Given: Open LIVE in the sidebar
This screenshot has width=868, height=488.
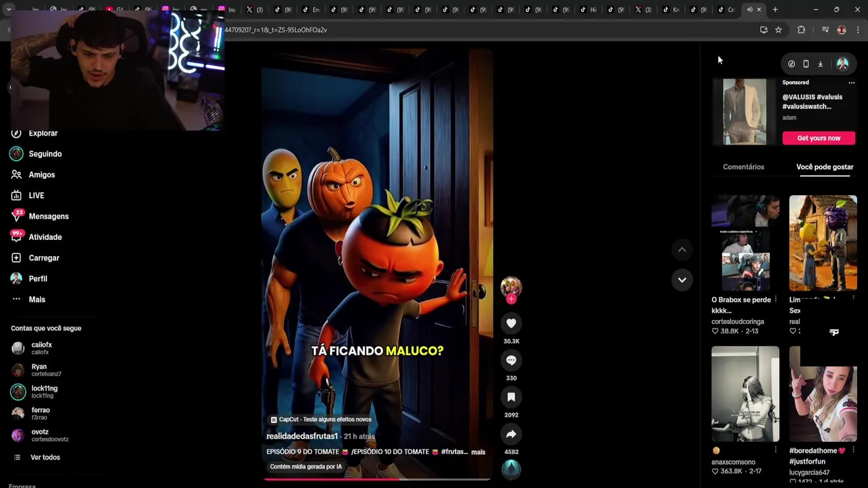Looking at the screenshot, I should click(x=28, y=196).
